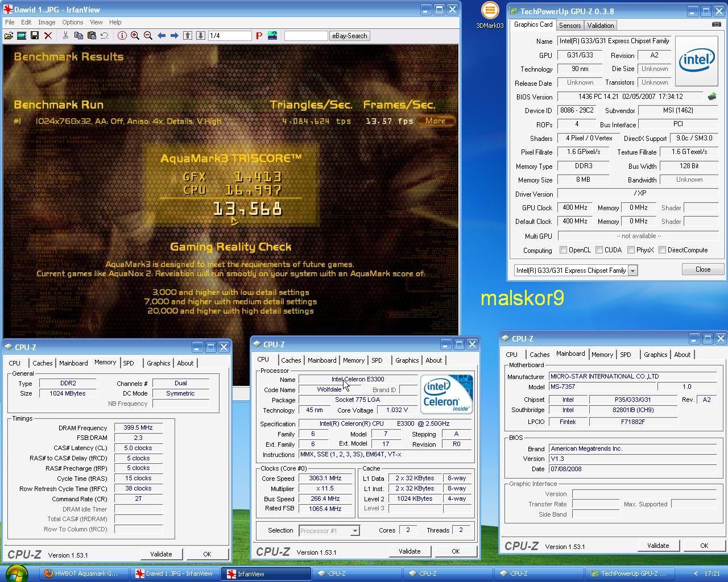Click the GPU-Z Device ID 8086 - 29C2 field
728x582 pixels.
(577, 111)
